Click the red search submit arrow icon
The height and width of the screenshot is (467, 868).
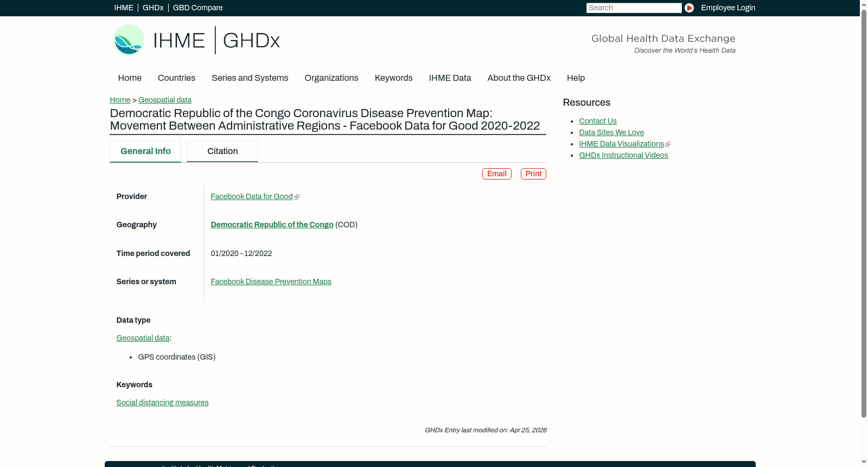[689, 8]
